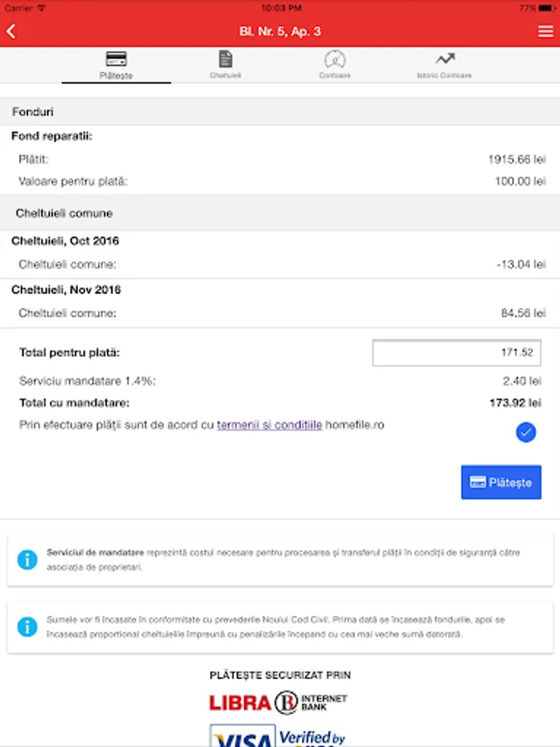Tap the credit card Plătește icon

(x=116, y=60)
